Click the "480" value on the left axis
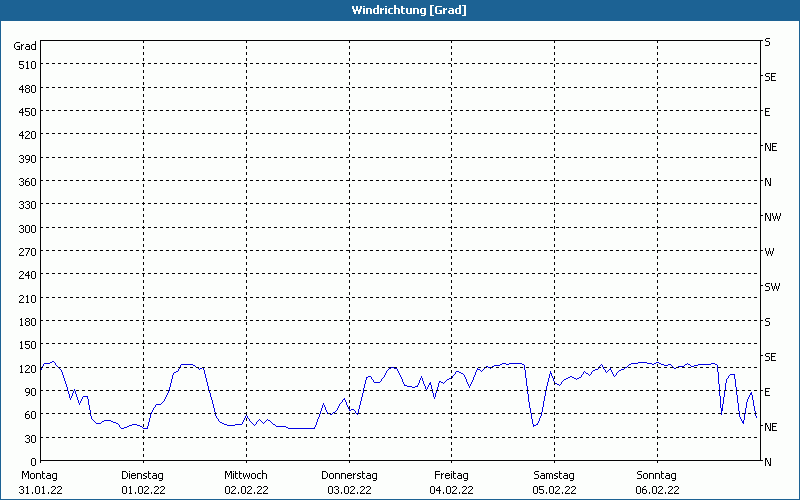The width and height of the screenshot is (800, 500). pos(28,89)
